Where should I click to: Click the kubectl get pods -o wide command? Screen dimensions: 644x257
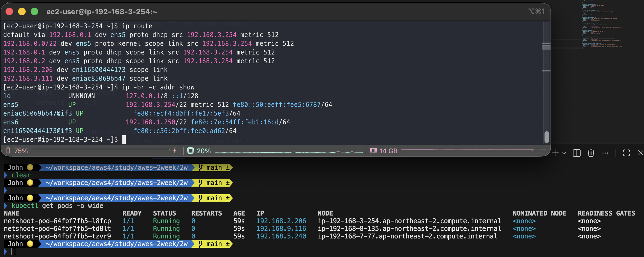(x=57, y=206)
